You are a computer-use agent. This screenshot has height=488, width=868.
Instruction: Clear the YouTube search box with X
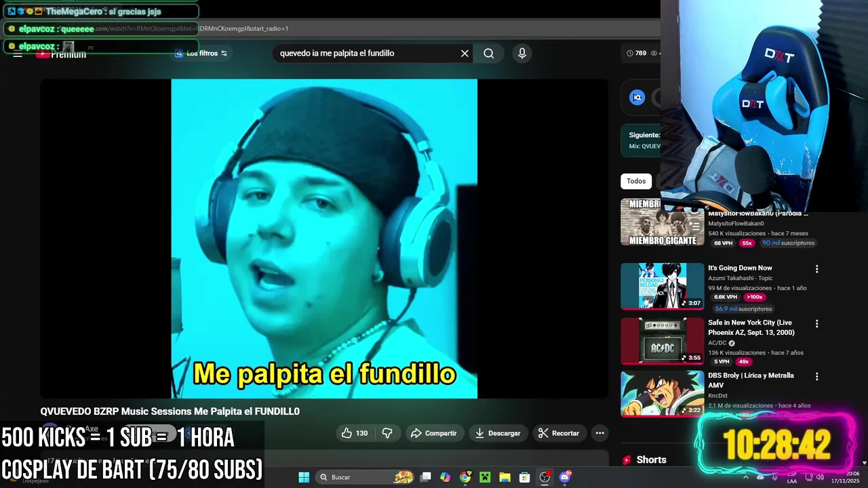pyautogui.click(x=465, y=54)
